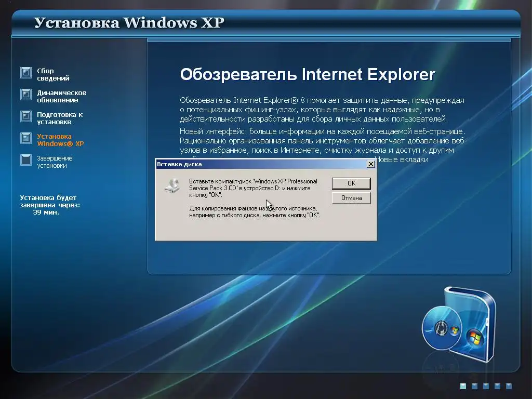Image resolution: width=532 pixels, height=399 pixels.
Task: Click the first progress indicator square
Action: click(x=463, y=386)
